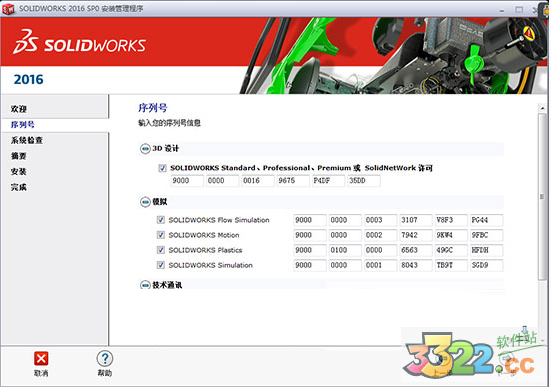
Task: Click Motion serial field 9KW4
Action: [x=451, y=235]
